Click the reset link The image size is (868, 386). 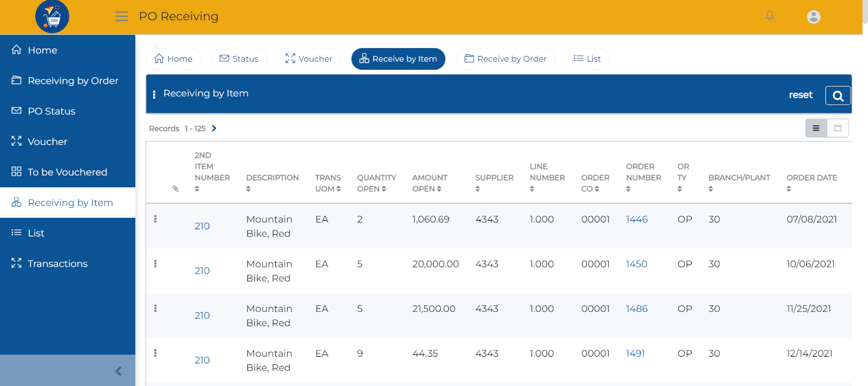800,95
